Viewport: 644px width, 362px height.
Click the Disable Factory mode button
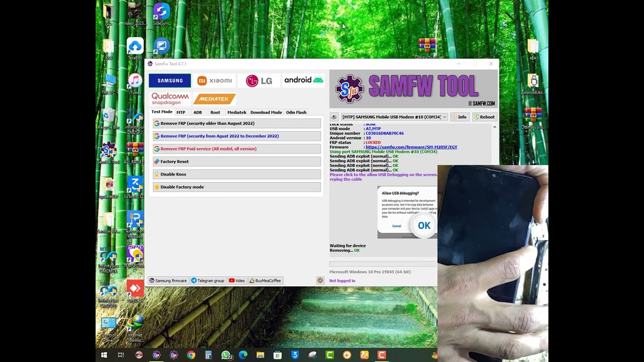236,187
